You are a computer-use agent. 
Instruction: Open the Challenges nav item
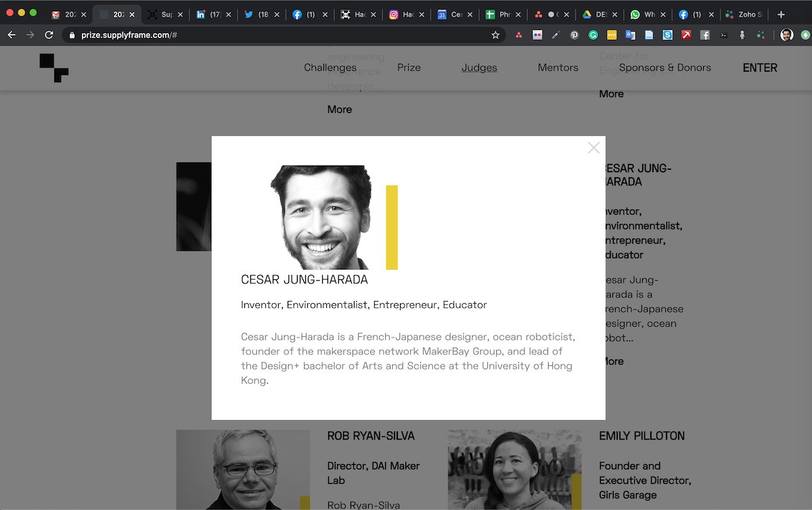[330, 68]
